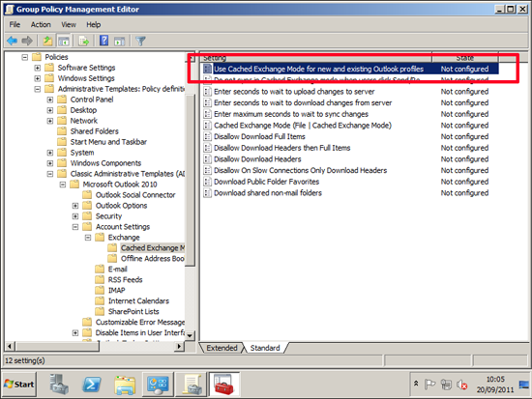The height and width of the screenshot is (399, 532).
Task: Switch to the Extended tab
Action: tap(222, 348)
